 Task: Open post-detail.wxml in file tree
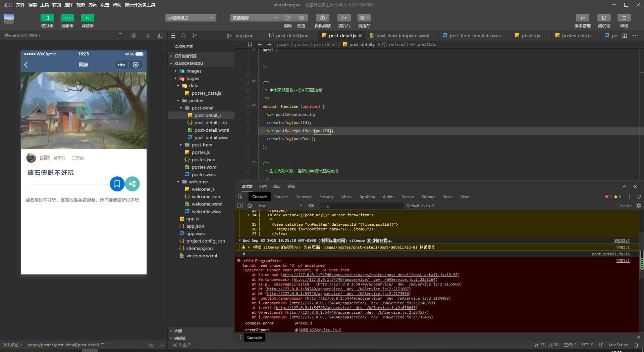coord(212,130)
